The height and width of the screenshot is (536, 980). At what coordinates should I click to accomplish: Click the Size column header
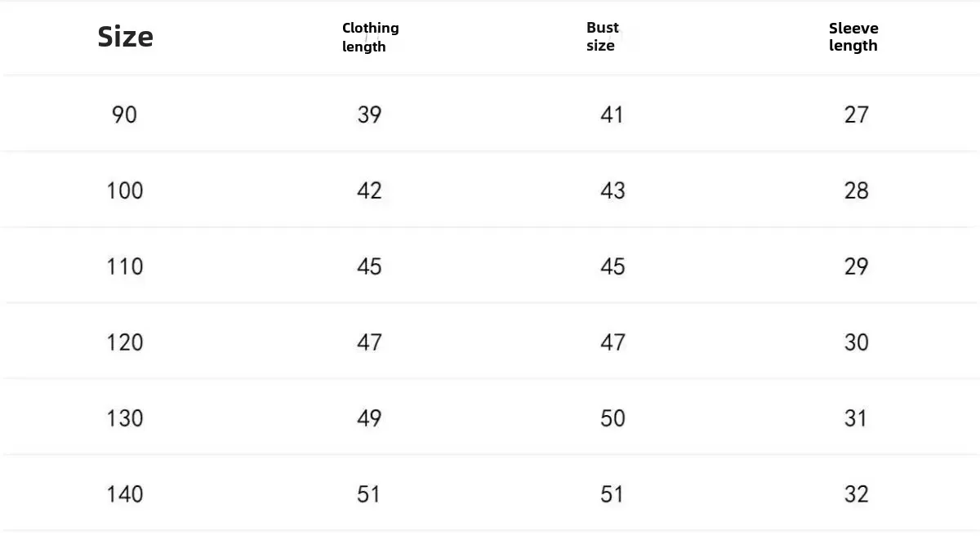coord(125,37)
